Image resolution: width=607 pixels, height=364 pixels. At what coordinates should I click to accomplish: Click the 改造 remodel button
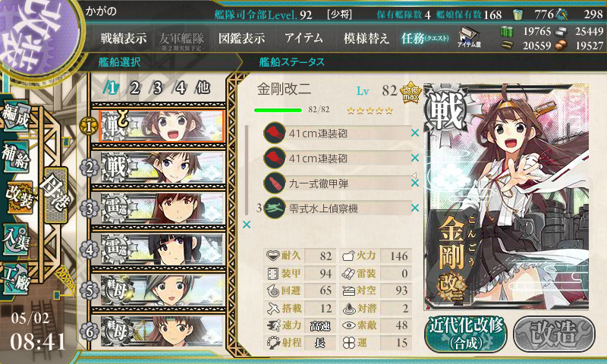[x=554, y=334]
